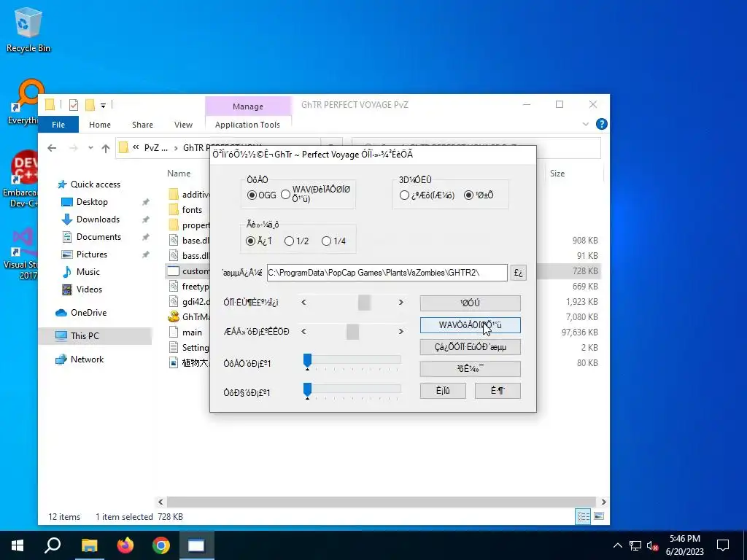Open the View ribbon tab
Screen dimensions: 747x560
tap(183, 125)
